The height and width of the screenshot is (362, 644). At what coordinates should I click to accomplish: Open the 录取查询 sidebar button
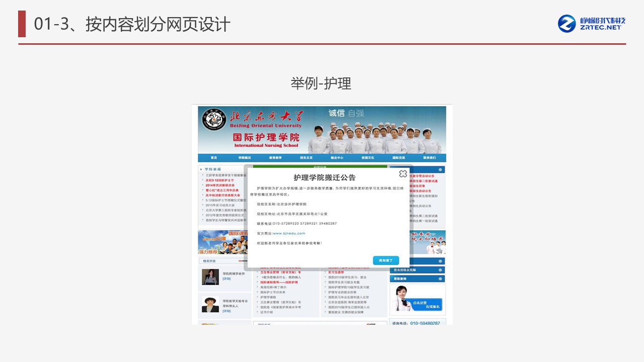(x=417, y=279)
